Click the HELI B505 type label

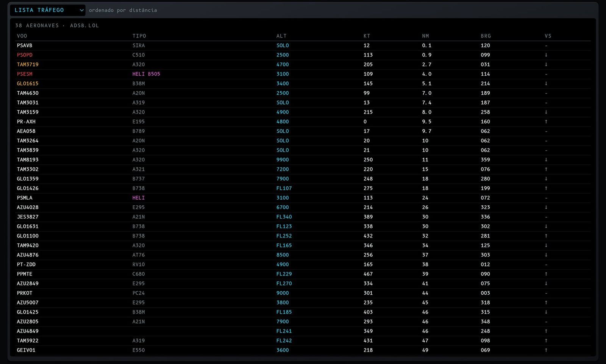146,74
